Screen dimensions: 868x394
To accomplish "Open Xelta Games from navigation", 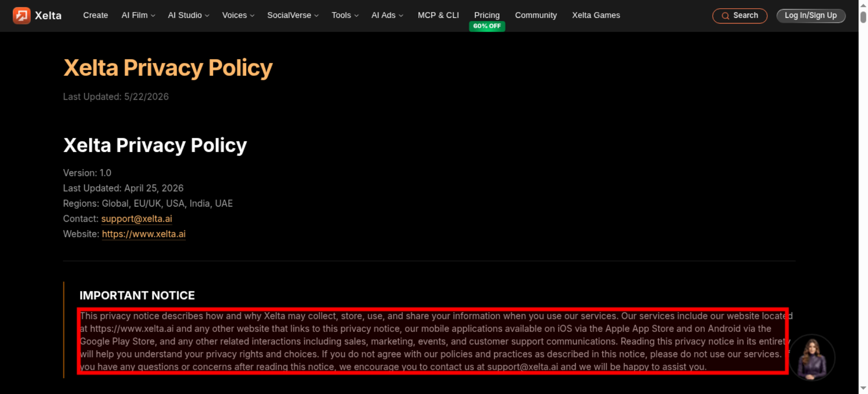I will click(x=596, y=15).
